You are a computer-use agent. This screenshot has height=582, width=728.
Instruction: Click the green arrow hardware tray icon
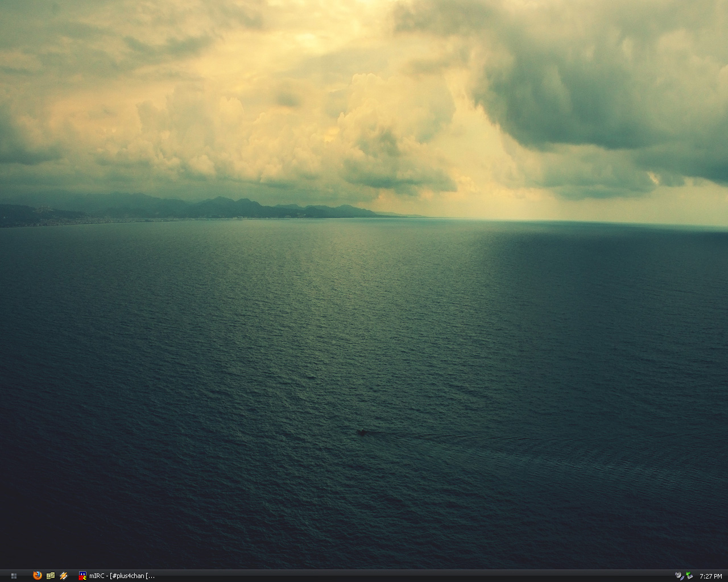pos(689,576)
